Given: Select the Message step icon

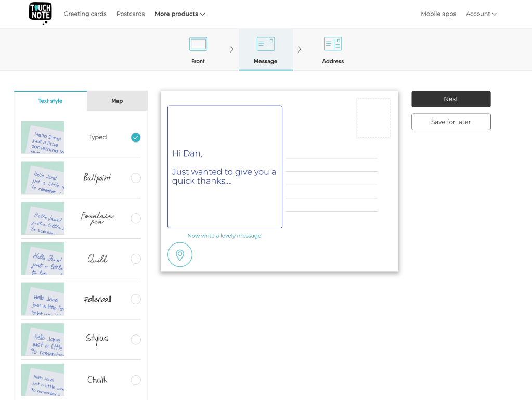Looking at the screenshot, I should point(265,44).
